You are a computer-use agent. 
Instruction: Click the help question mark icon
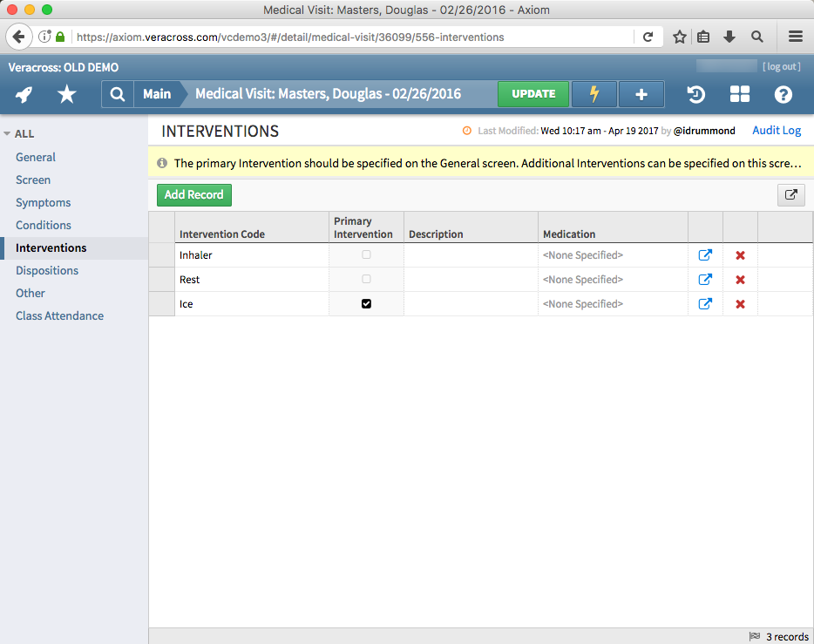(782, 94)
